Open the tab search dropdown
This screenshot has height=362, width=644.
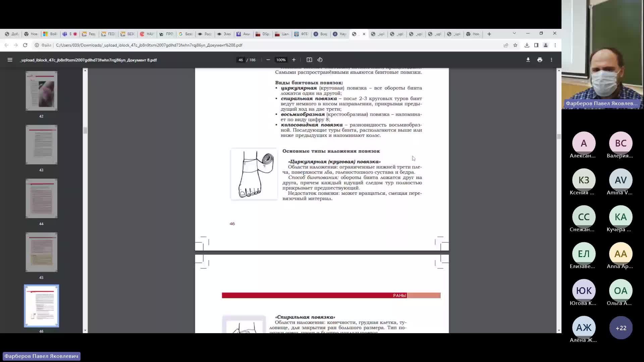click(x=514, y=33)
